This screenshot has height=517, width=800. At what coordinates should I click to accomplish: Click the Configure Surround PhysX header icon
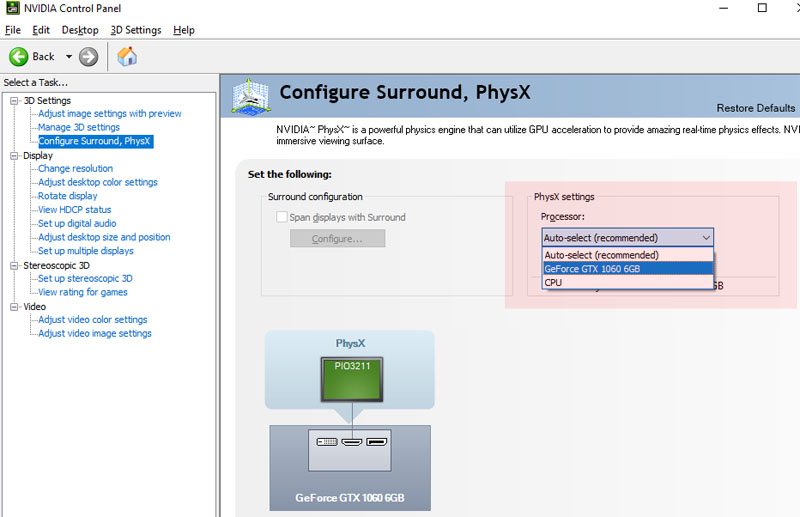[250, 96]
